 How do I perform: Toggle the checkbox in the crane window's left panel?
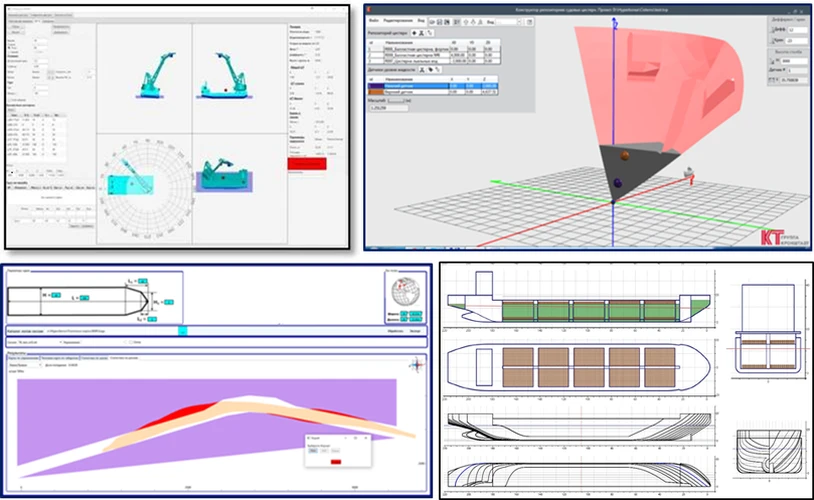(x=10, y=100)
